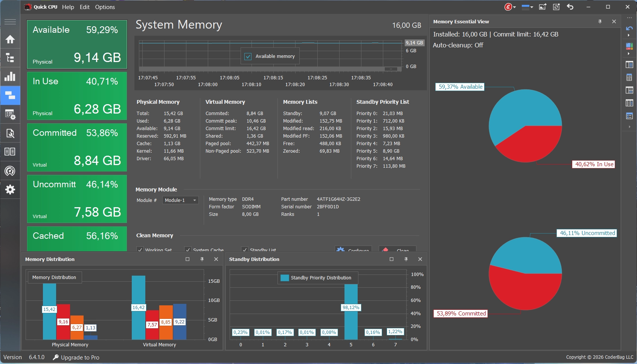Uncheck the System Cache checkbox
This screenshot has width=637, height=364.
(x=188, y=250)
